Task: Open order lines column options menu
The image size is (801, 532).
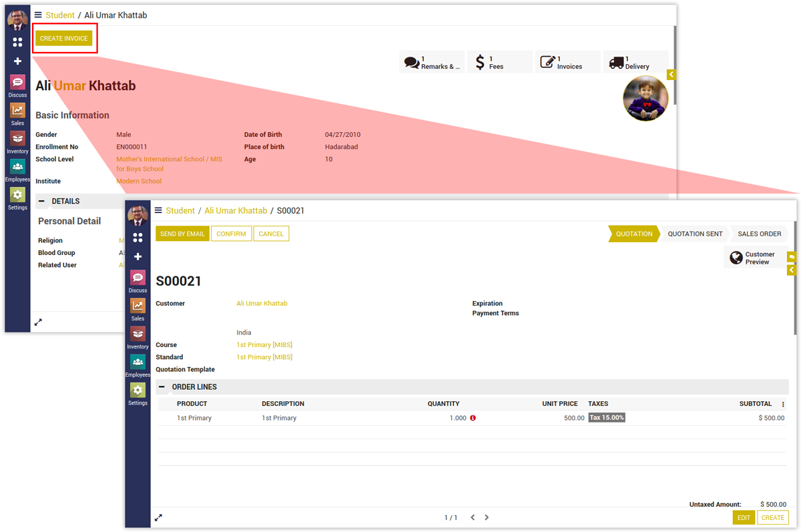Action: tap(783, 405)
